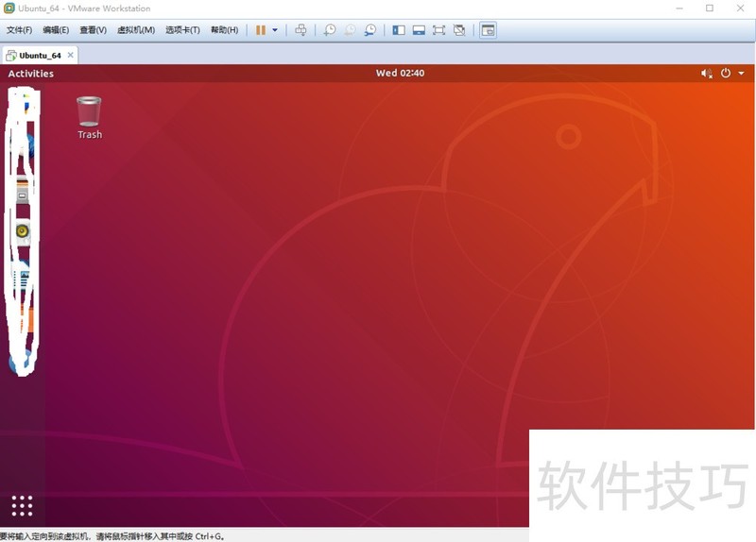Open the 文件(F) menu
The width and height of the screenshot is (756, 542).
point(19,30)
